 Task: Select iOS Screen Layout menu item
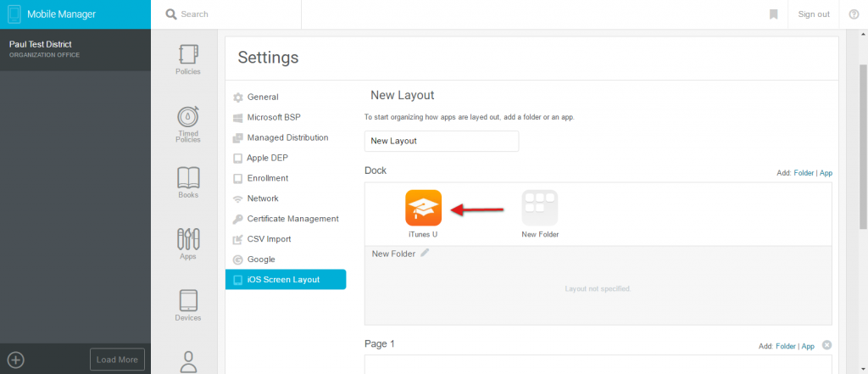(x=286, y=279)
